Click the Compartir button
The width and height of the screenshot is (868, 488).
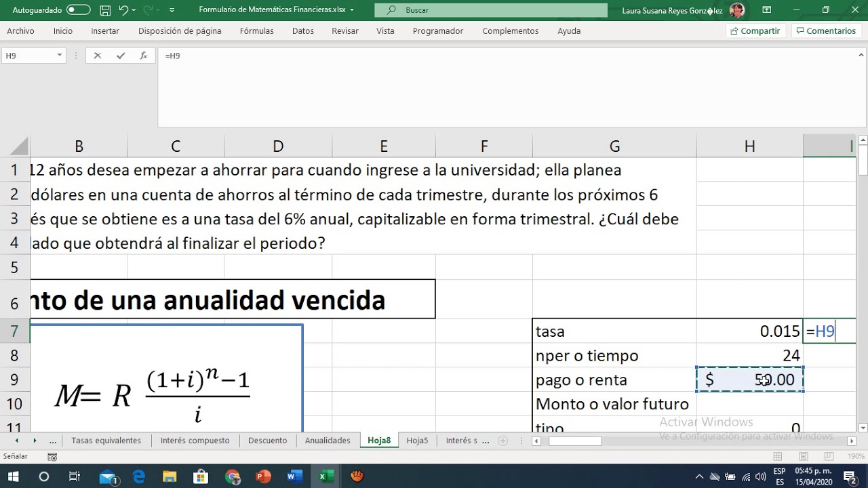(755, 31)
